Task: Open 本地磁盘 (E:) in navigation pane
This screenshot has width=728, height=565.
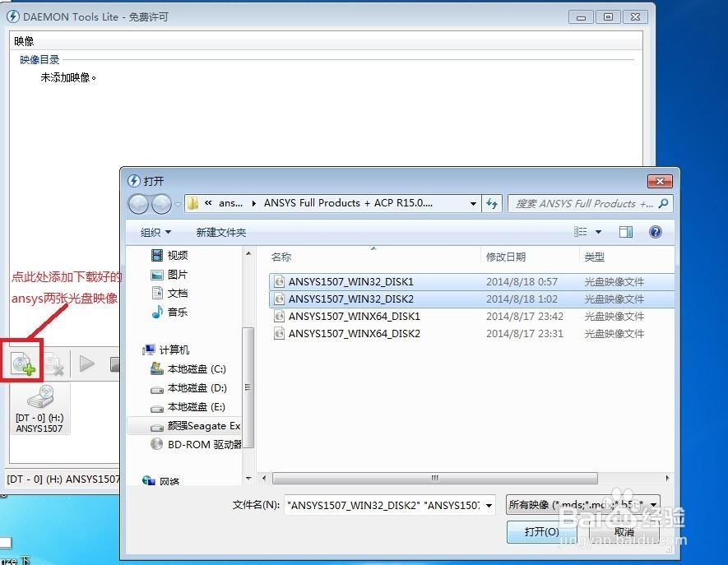Action: point(188,407)
